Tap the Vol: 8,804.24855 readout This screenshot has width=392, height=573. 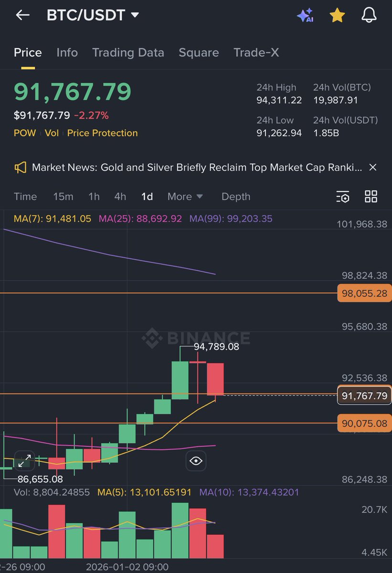52,492
